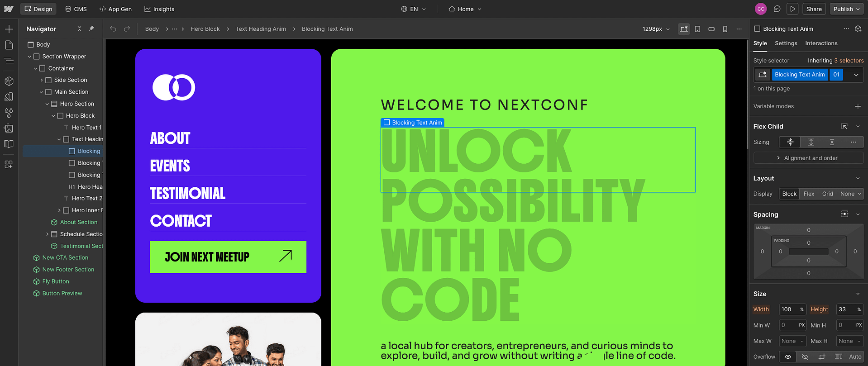Set Sizing to don't shrink or grow

point(832,142)
